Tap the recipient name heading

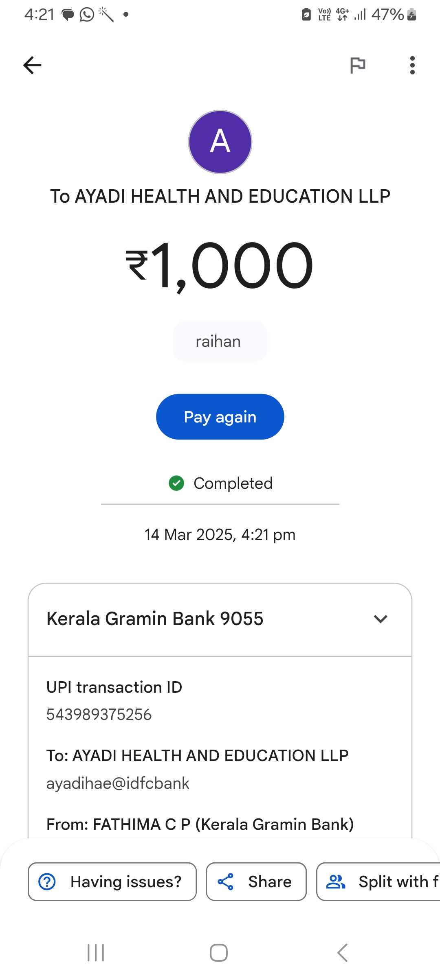[220, 196]
